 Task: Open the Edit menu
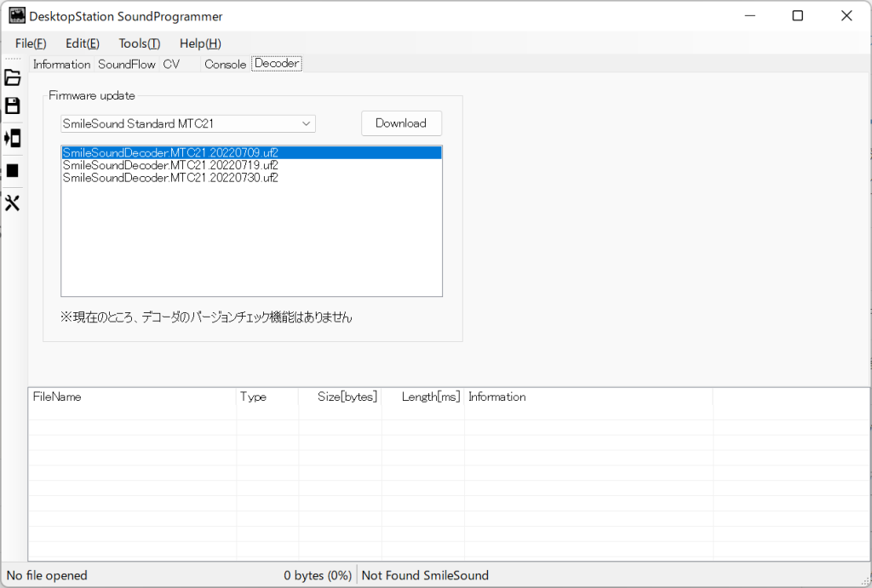tap(82, 43)
